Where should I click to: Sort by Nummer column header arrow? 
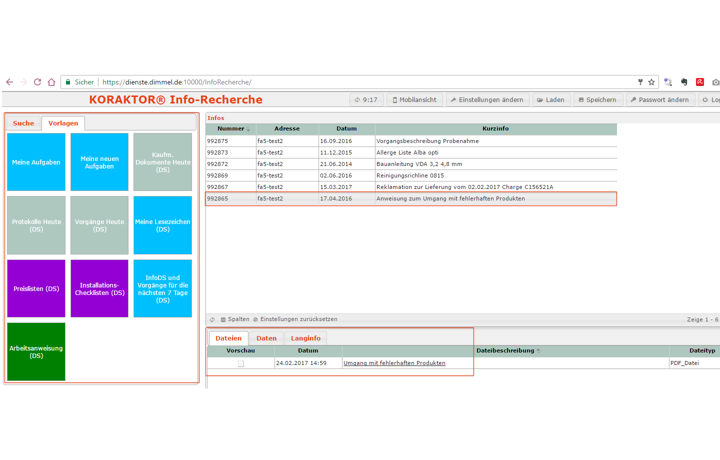coord(248,129)
